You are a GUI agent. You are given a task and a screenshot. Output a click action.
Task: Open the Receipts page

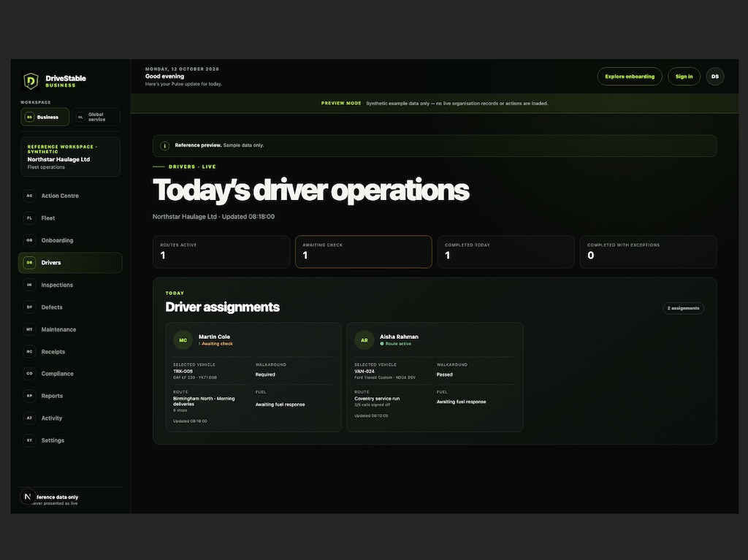pyautogui.click(x=70, y=351)
